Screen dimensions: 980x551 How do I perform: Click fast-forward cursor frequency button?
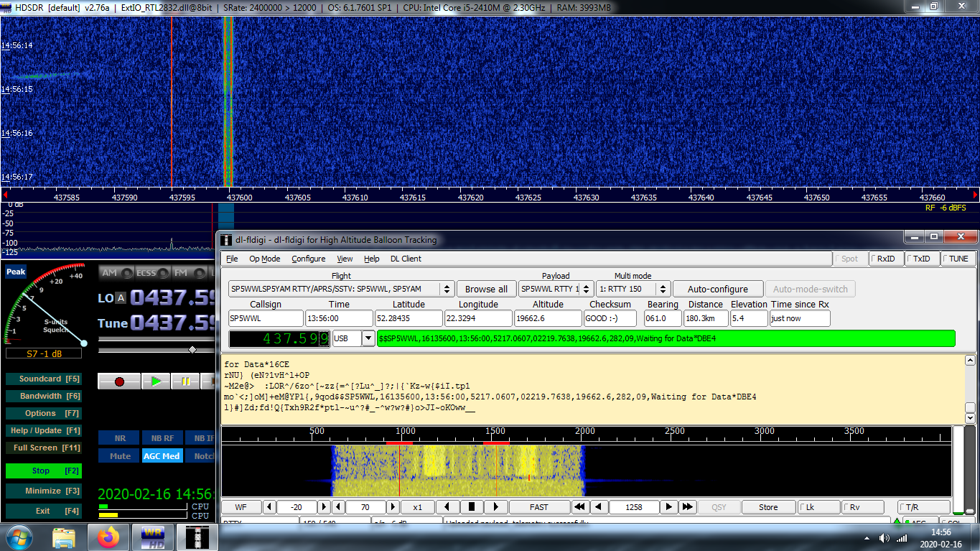coord(688,507)
